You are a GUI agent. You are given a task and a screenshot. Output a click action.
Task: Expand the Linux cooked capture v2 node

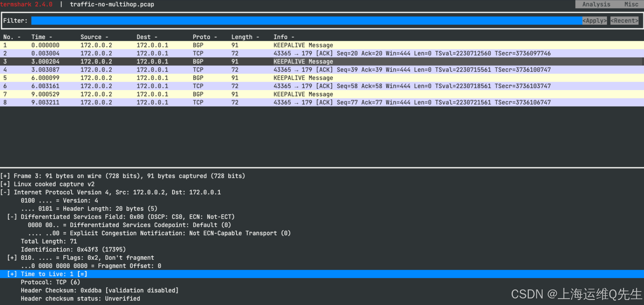5,184
